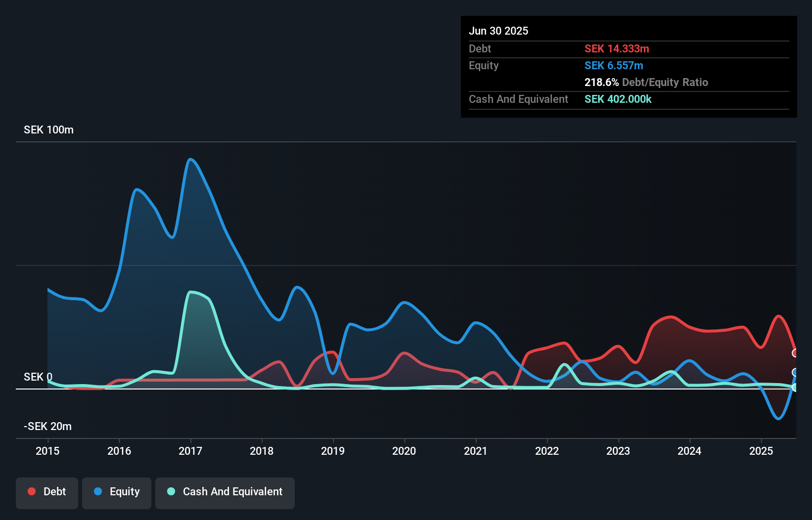Click the SEK 402.000k cash value
This screenshot has width=812, height=520.
618,99
